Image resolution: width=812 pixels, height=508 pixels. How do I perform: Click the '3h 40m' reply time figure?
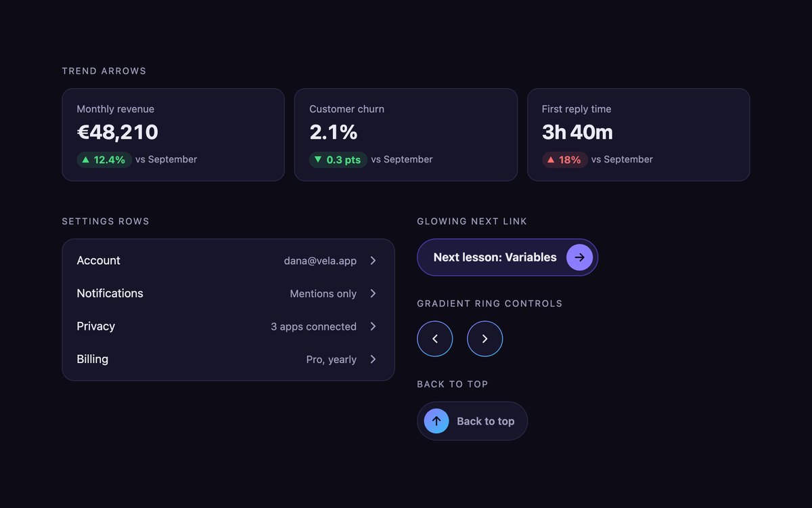click(x=577, y=132)
